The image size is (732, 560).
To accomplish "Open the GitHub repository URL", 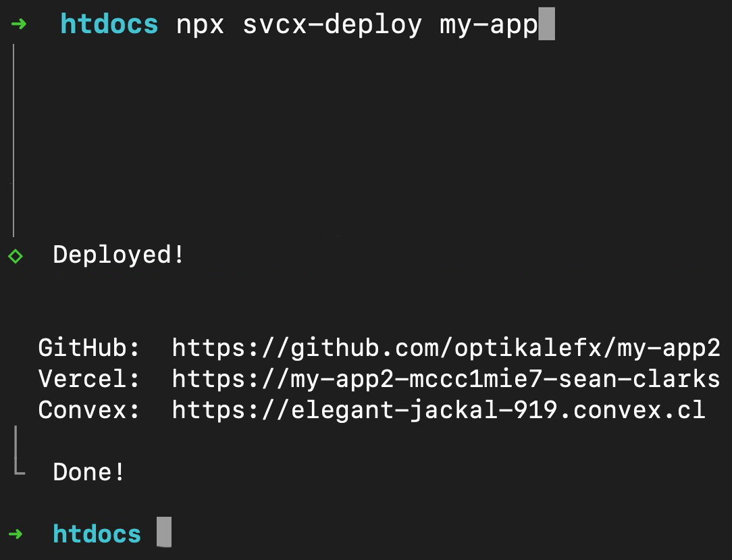I will click(x=446, y=349).
